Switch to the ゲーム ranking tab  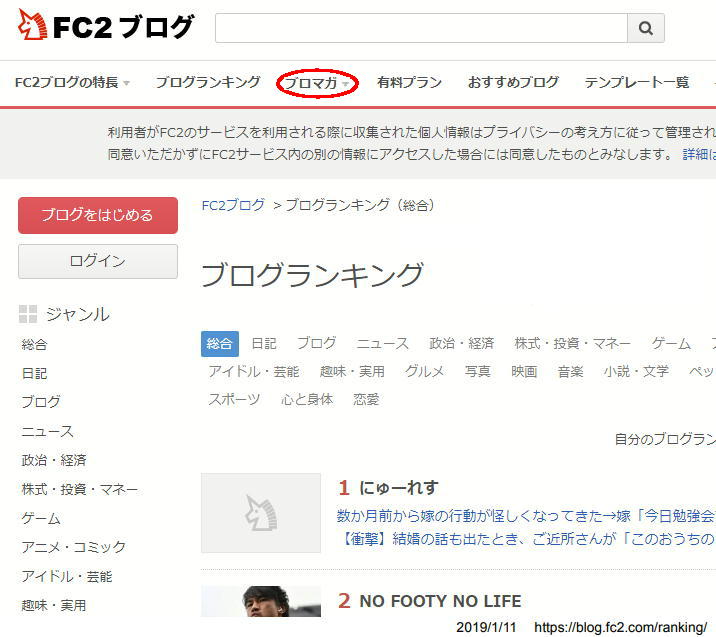[671, 343]
